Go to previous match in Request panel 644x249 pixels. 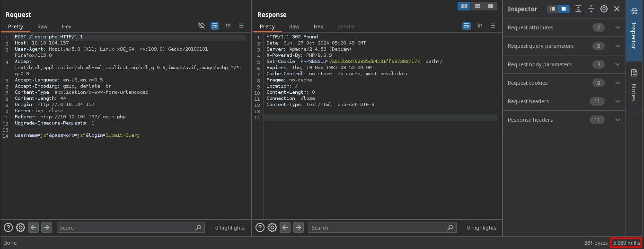coord(34,228)
